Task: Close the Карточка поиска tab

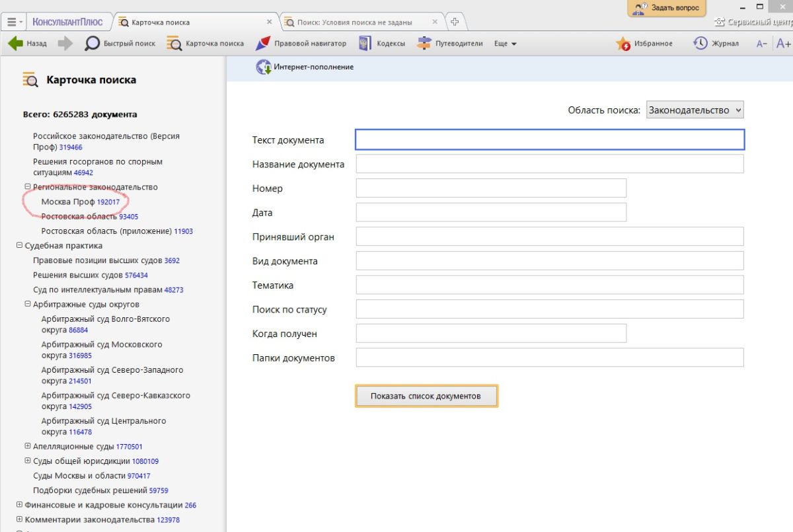Action: (x=269, y=22)
